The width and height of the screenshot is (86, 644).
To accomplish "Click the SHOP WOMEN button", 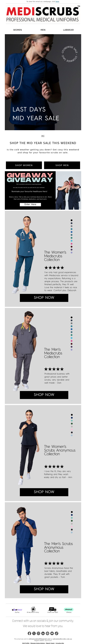I will tap(24, 165).
